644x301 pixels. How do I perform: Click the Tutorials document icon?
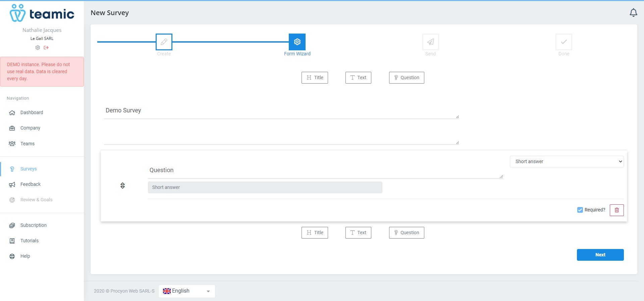12,241
